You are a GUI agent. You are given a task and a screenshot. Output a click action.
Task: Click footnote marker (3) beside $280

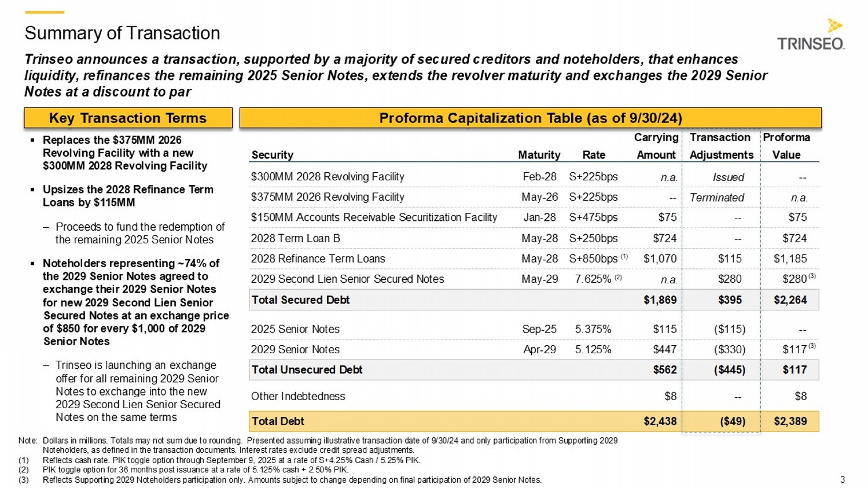pyautogui.click(x=812, y=276)
